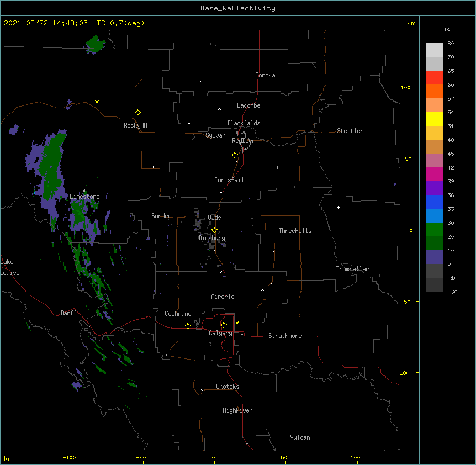Click the yellow diamond marker above Calgary label
Viewport: 476px width, 465px height.
pyautogui.click(x=224, y=325)
